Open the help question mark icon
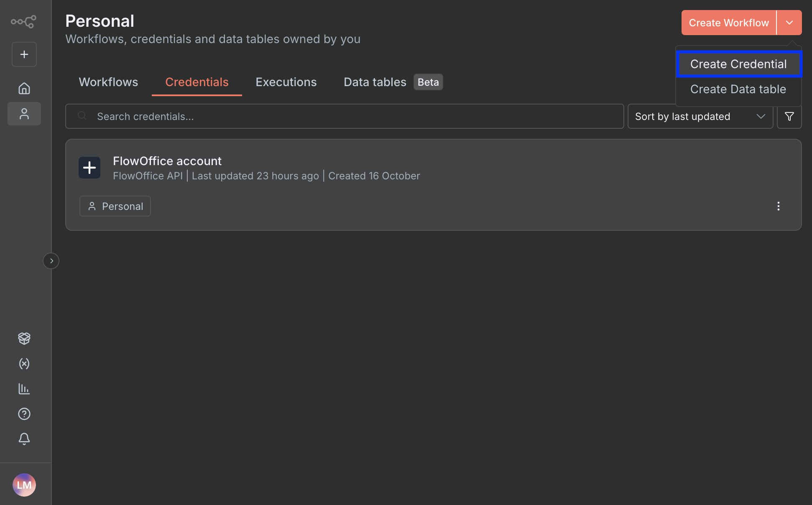The image size is (812, 505). (24, 414)
